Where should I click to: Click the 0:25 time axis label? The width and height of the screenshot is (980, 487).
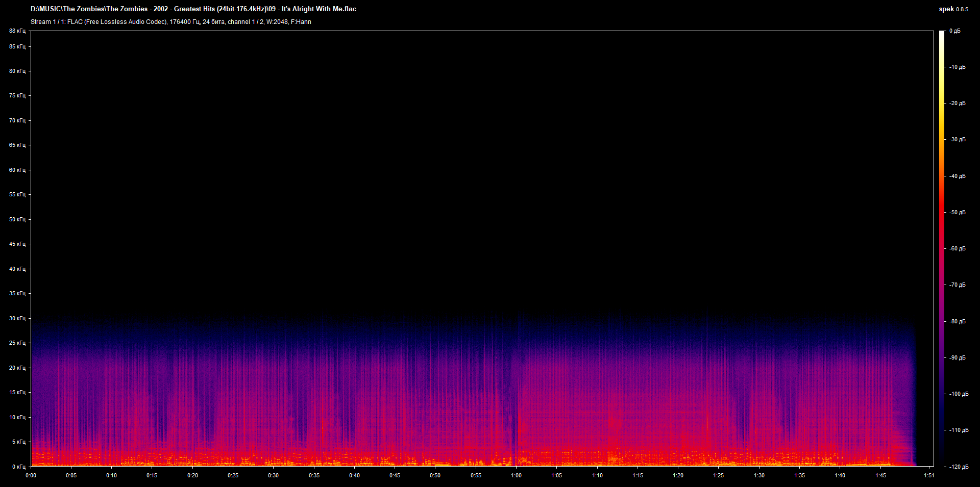click(x=233, y=475)
